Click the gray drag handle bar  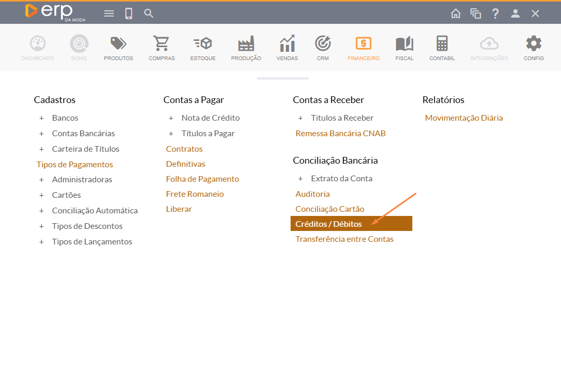coord(282,79)
